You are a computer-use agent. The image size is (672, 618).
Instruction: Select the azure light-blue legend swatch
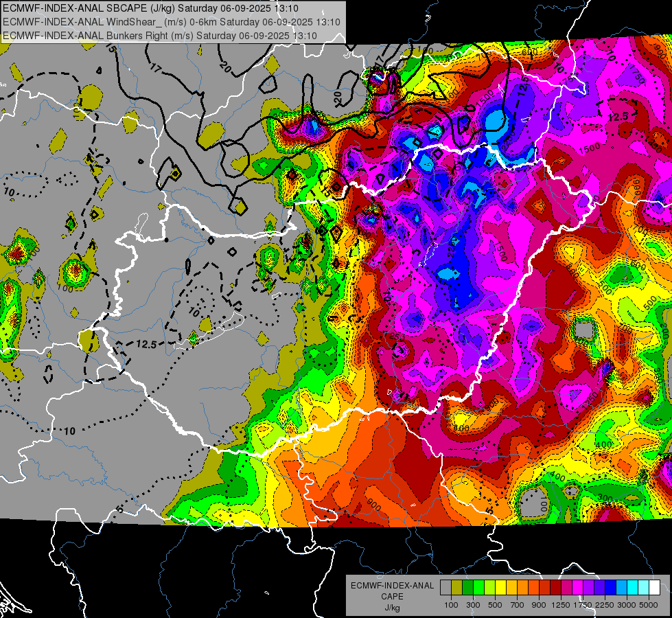click(x=621, y=587)
